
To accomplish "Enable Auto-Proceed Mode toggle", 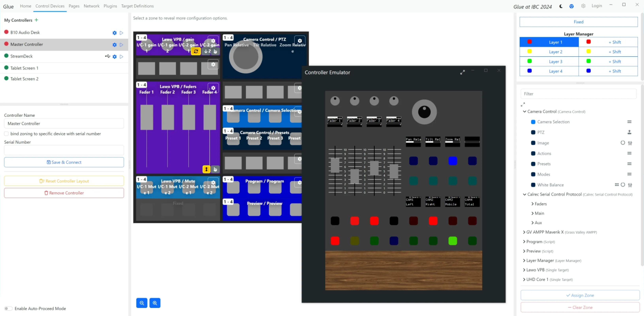I will (8, 308).
